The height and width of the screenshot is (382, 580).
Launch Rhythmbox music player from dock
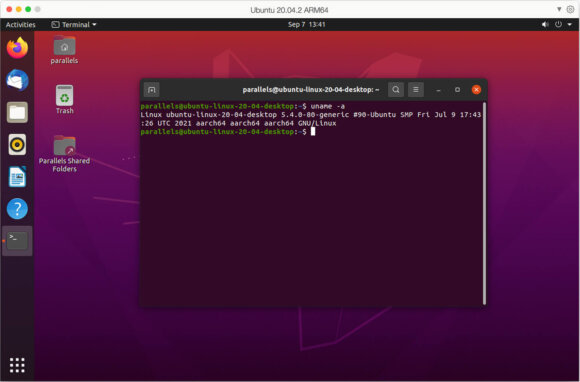[x=17, y=145]
